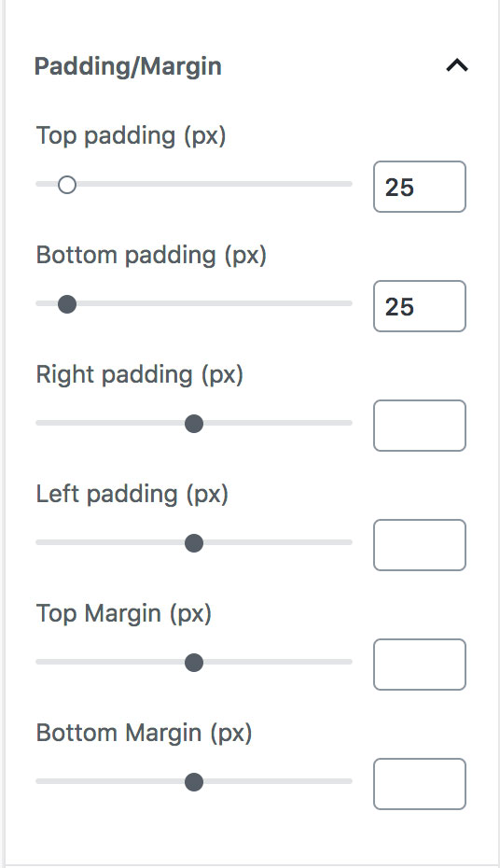
Task: Click into the Bottom Margin number field
Action: pyautogui.click(x=420, y=784)
